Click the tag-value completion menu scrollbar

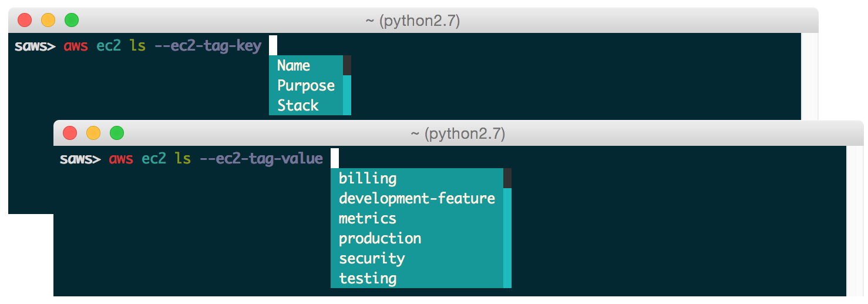click(x=507, y=228)
